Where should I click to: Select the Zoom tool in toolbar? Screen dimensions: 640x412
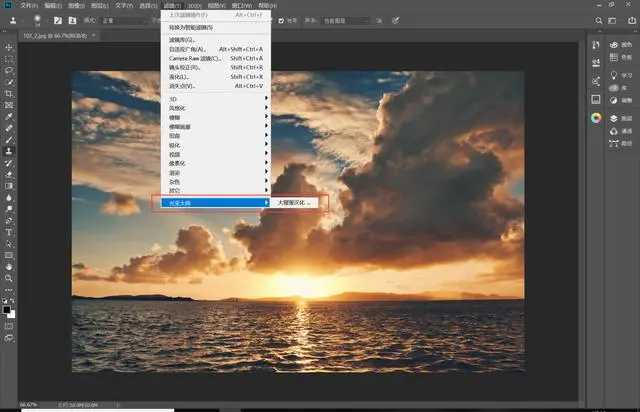coord(9,278)
